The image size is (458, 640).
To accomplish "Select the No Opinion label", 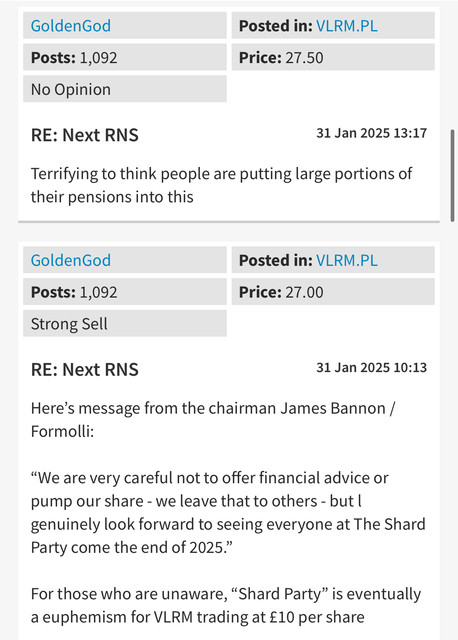I will pyautogui.click(x=125, y=89).
